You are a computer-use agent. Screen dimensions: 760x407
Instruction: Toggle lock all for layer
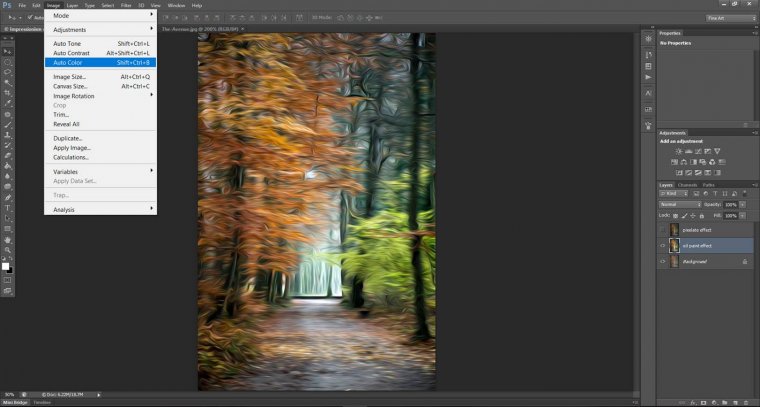(701, 216)
